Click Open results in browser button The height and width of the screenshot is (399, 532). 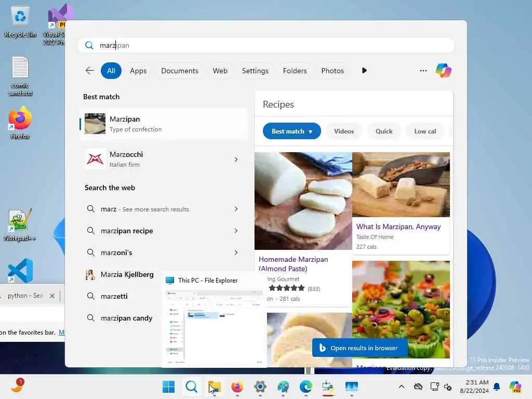tap(360, 348)
